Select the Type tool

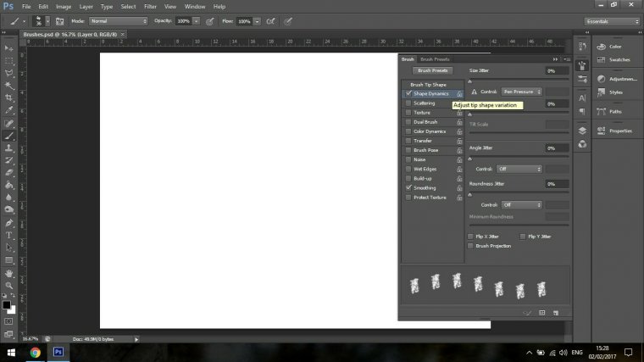pyautogui.click(x=8, y=236)
